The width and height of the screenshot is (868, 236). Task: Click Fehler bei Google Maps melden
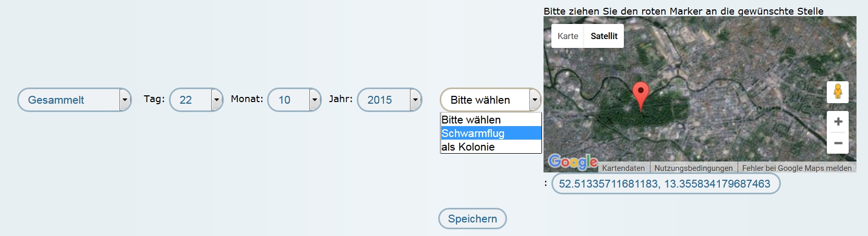797,168
